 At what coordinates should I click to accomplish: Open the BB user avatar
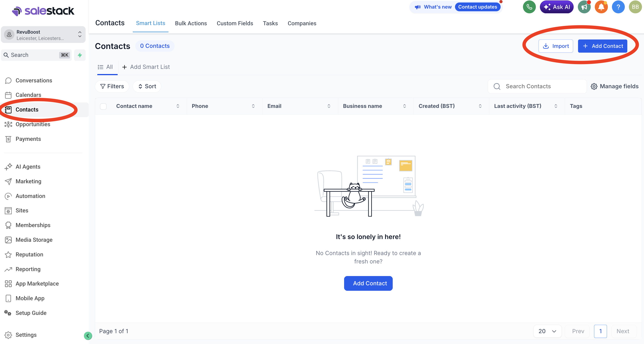[635, 7]
